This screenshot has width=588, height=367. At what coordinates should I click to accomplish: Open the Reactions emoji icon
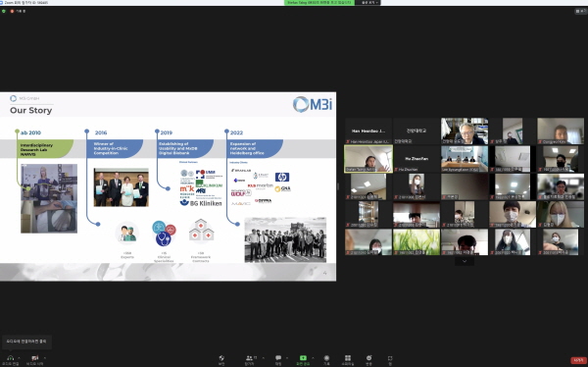tap(369, 358)
